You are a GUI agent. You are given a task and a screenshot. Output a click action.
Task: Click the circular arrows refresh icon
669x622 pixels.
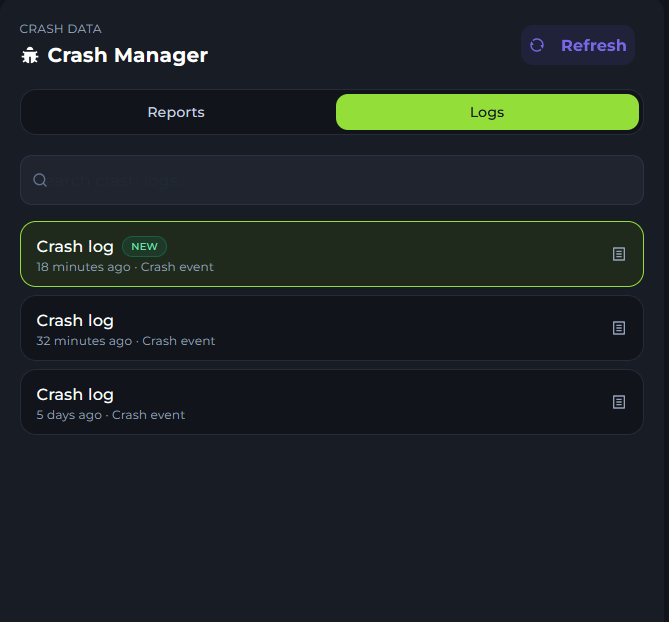tap(537, 45)
